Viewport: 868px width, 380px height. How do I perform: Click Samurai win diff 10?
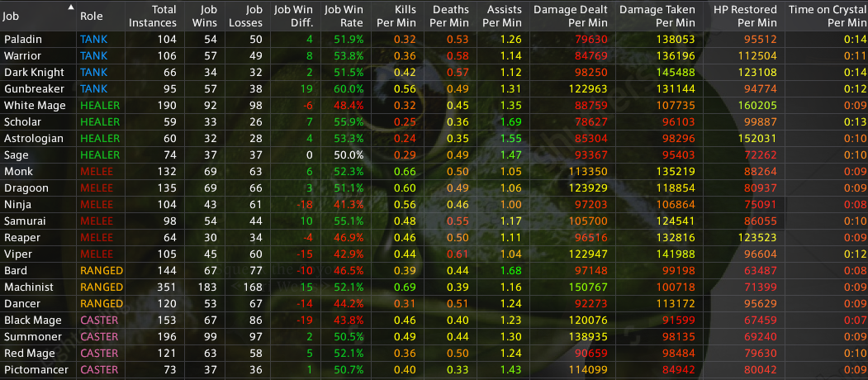(x=307, y=221)
